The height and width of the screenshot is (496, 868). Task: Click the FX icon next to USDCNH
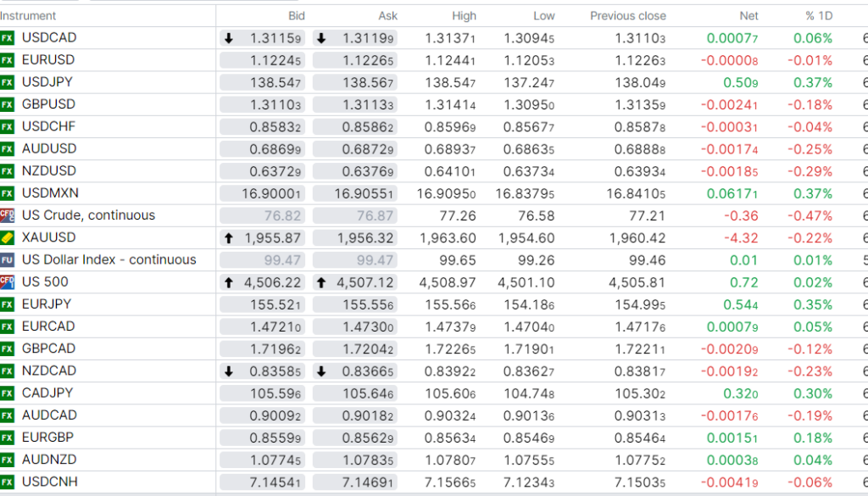pos(8,482)
